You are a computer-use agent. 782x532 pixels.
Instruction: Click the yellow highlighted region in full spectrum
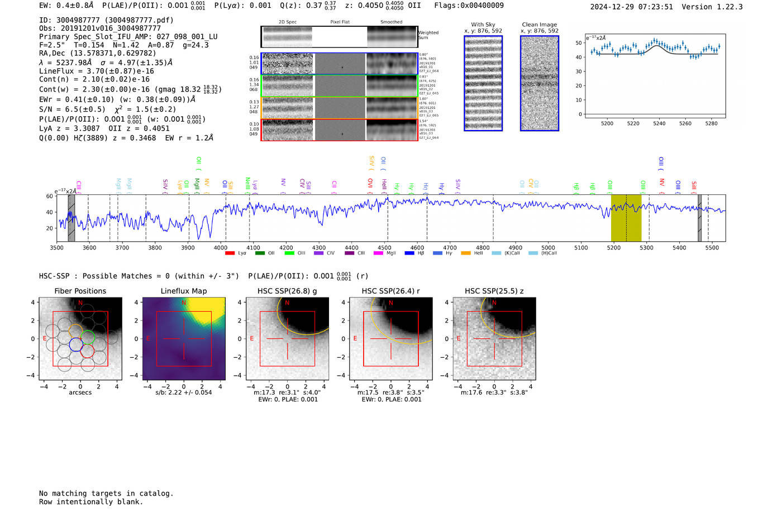(x=626, y=218)
